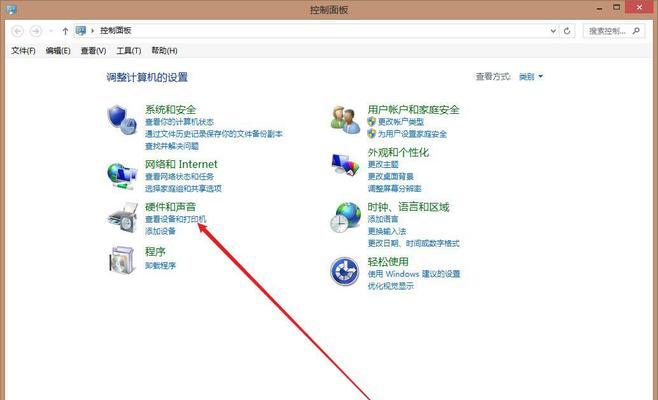
Task: Click 查看你的计算机状态 link
Action: tap(179, 122)
